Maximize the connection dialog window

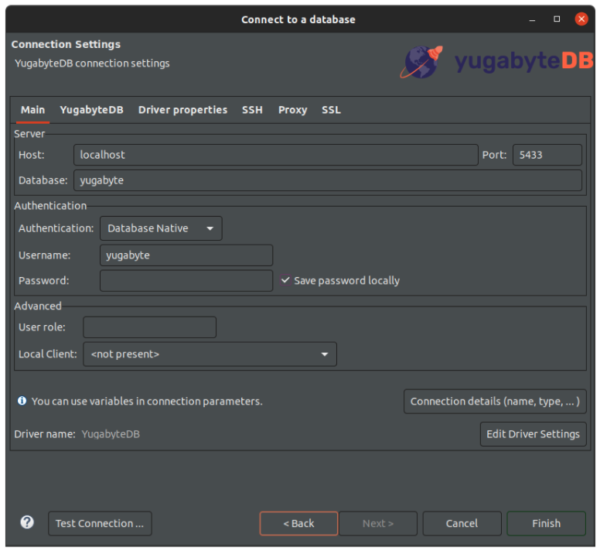tap(557, 19)
